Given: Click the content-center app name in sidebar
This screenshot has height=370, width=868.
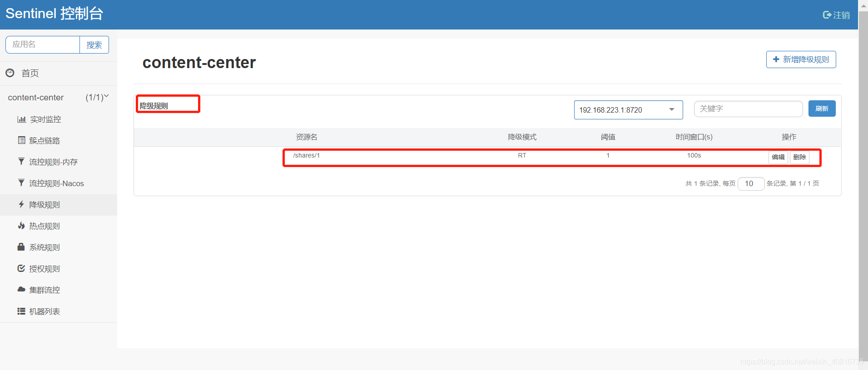Looking at the screenshot, I should [x=36, y=98].
